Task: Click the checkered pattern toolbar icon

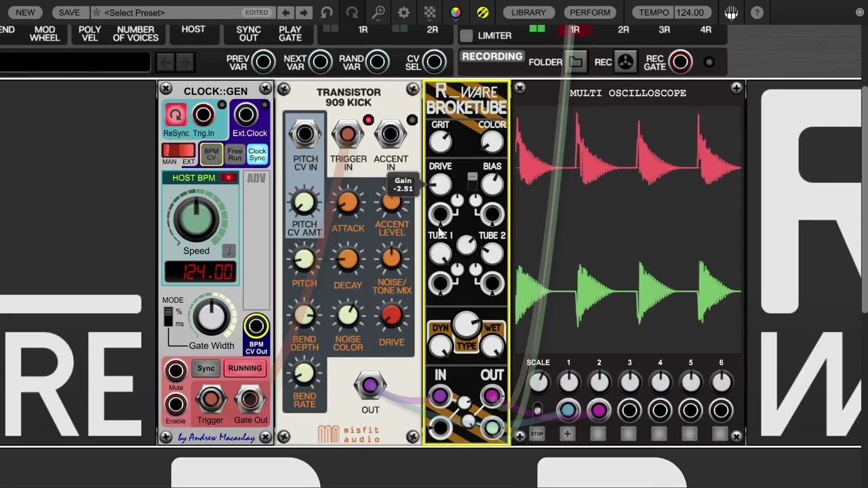Action: tap(430, 12)
